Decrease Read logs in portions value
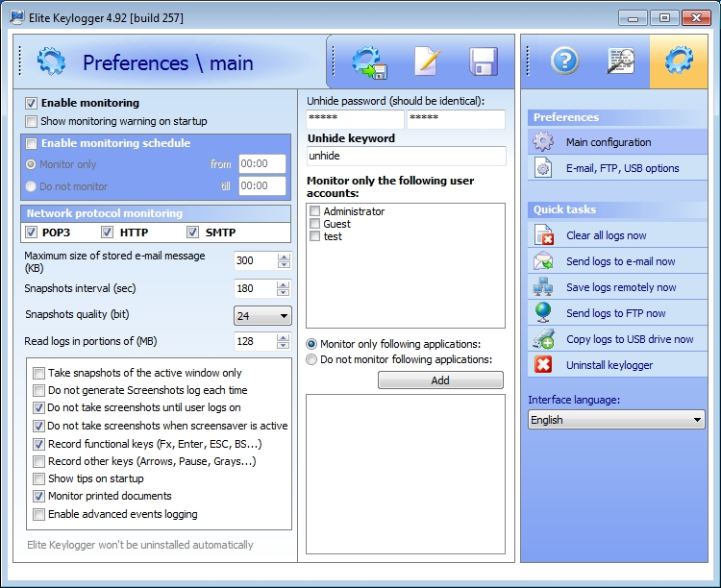Viewport: 721px width, 588px height. pos(284,345)
